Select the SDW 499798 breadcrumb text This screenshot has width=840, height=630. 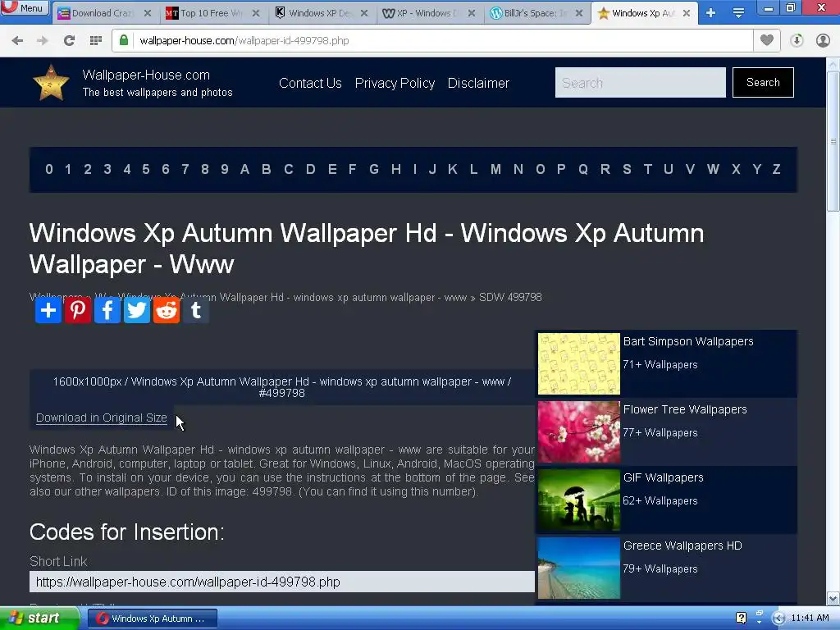point(510,297)
